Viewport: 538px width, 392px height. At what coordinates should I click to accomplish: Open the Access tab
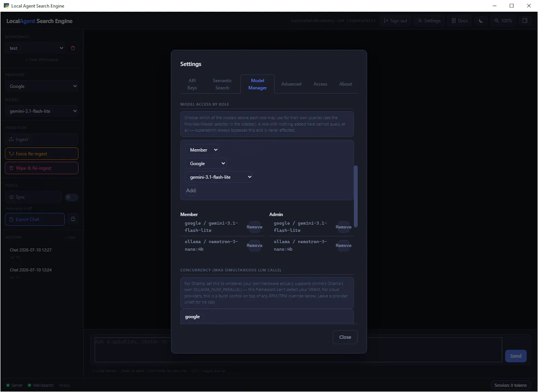coord(320,84)
